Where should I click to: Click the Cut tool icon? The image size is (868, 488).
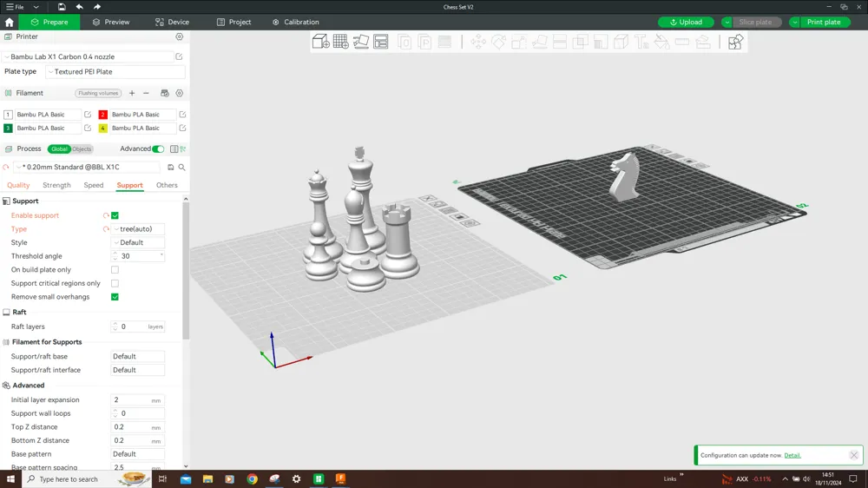click(560, 42)
